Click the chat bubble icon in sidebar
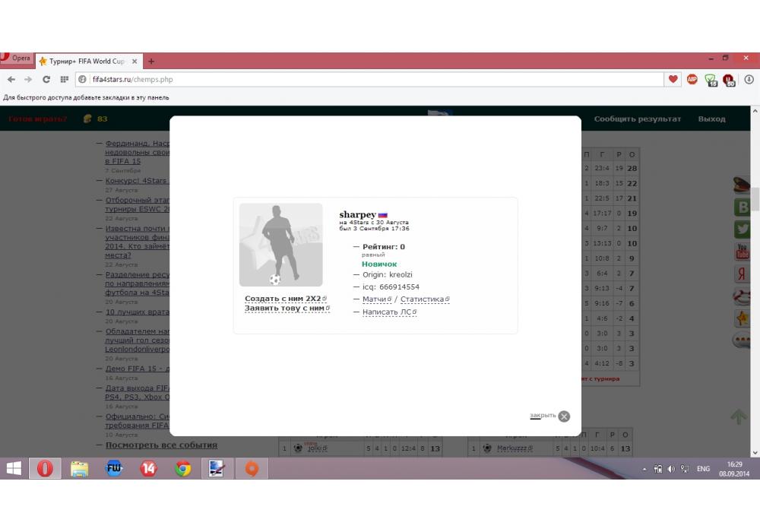 [742, 340]
